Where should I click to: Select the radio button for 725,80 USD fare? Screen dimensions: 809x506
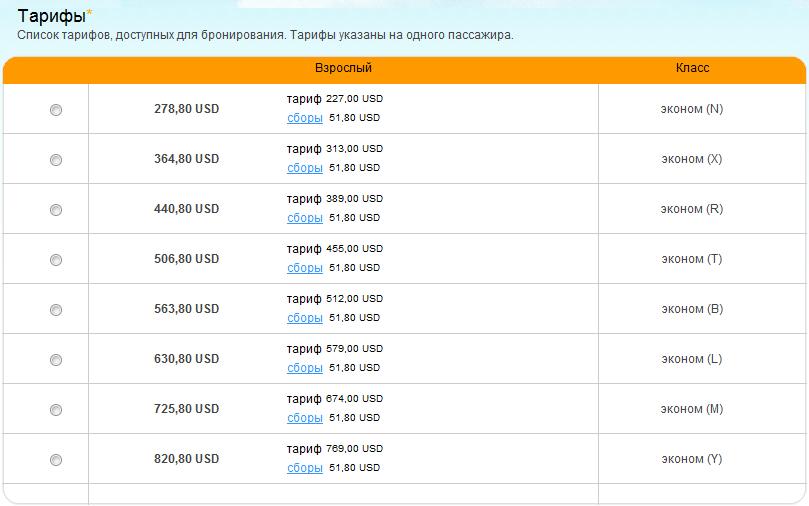(x=56, y=410)
